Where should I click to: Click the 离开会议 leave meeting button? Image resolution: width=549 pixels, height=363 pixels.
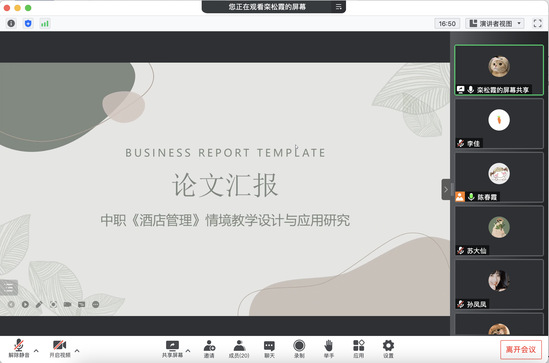coord(521,349)
